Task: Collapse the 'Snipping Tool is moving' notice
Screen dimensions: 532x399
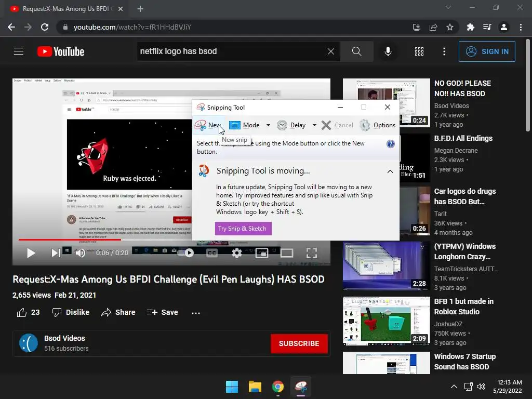Action: click(x=390, y=171)
